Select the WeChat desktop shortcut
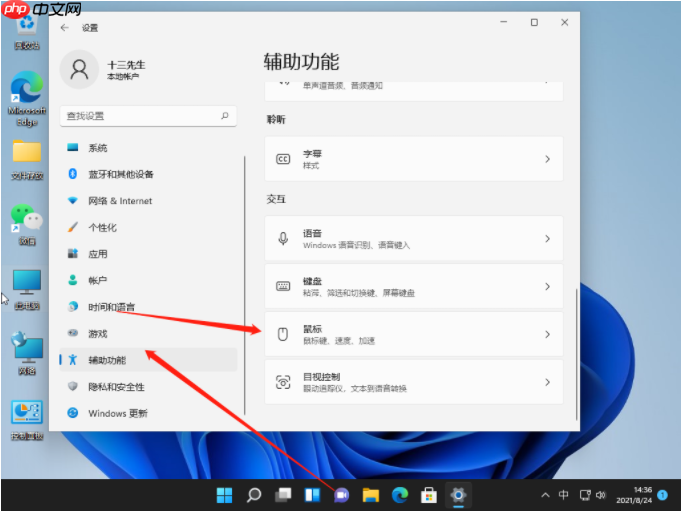Image resolution: width=682 pixels, height=512 pixels. coord(27,224)
